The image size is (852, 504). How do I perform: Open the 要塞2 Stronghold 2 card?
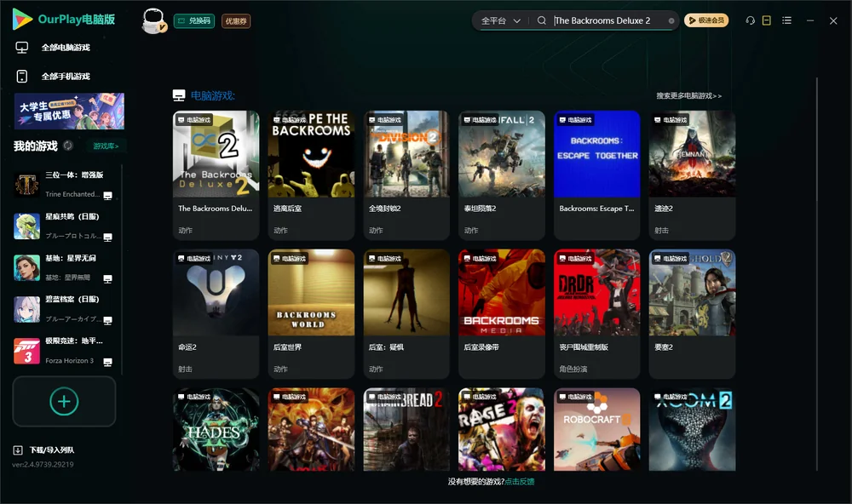(x=692, y=313)
